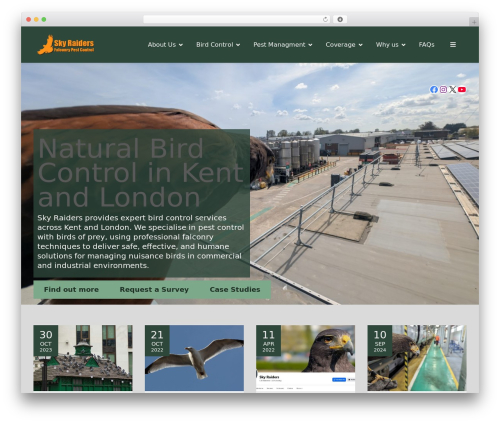Open the YouTube social icon

click(462, 89)
